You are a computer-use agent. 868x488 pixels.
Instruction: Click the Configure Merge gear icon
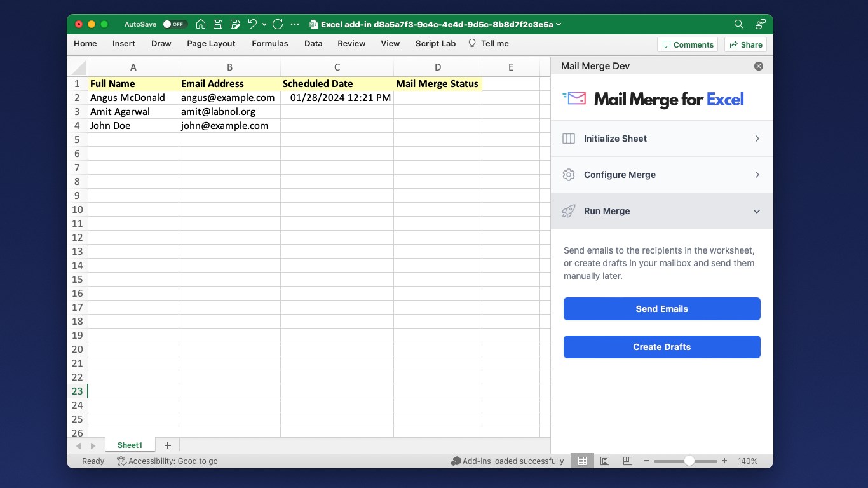coord(569,175)
